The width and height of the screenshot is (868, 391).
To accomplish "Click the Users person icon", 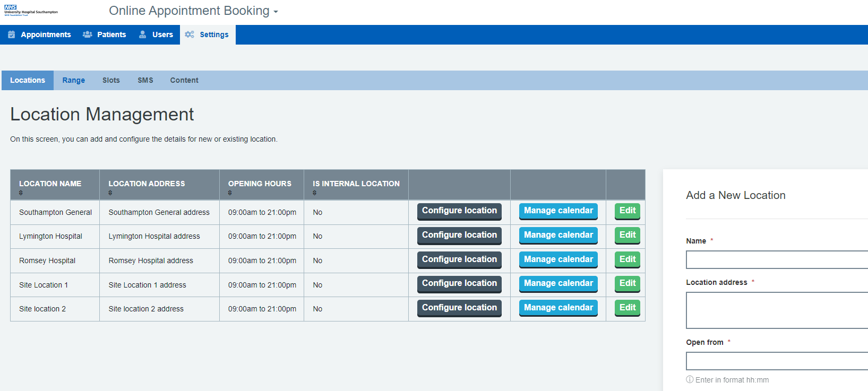I will pos(143,34).
